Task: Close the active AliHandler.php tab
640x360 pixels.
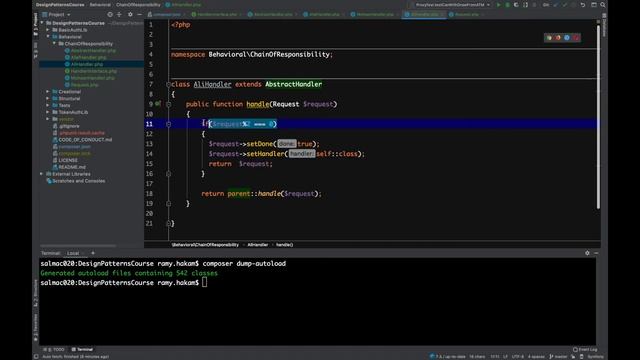Action: coord(442,14)
